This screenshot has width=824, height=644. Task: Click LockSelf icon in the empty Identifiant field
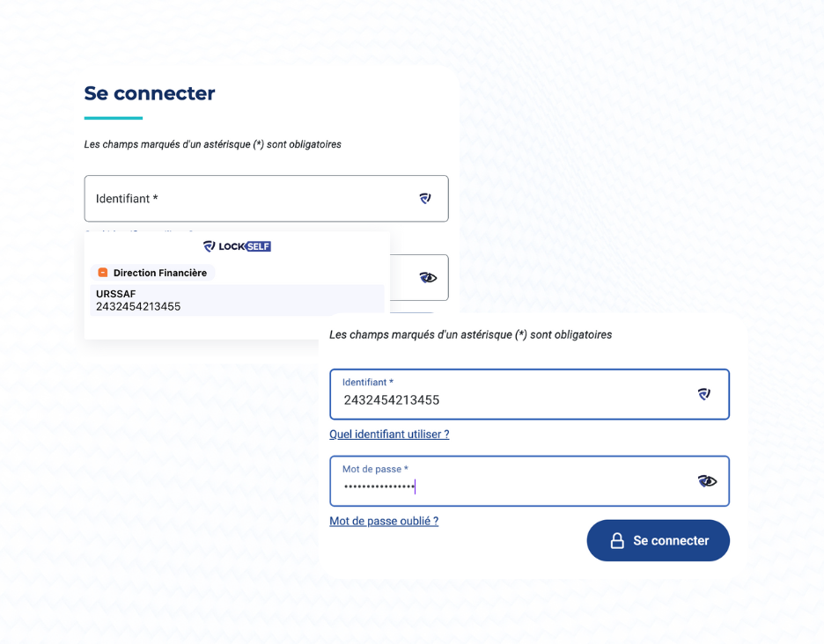425,199
